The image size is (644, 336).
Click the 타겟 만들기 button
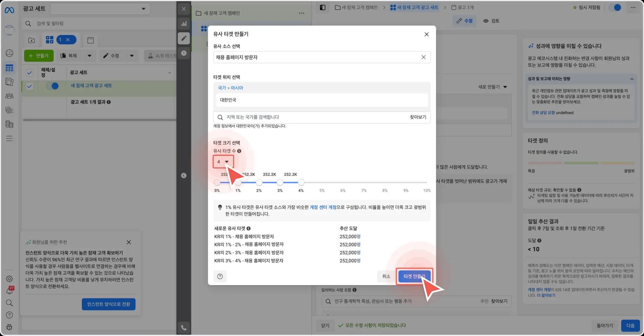[414, 276]
